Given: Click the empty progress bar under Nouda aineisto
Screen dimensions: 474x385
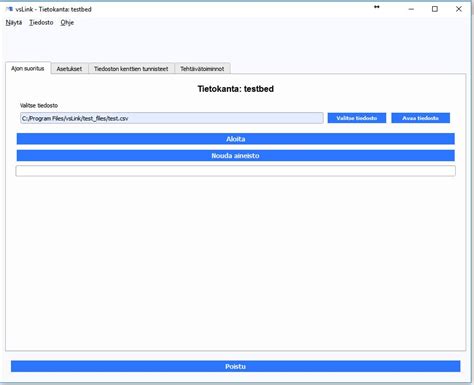Looking at the screenshot, I should pos(235,171).
